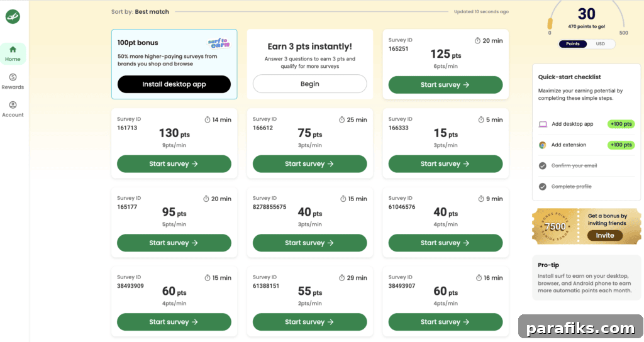Click the checkmark beside Complete profile
The width and height of the screenshot is (644, 342).
click(x=543, y=187)
